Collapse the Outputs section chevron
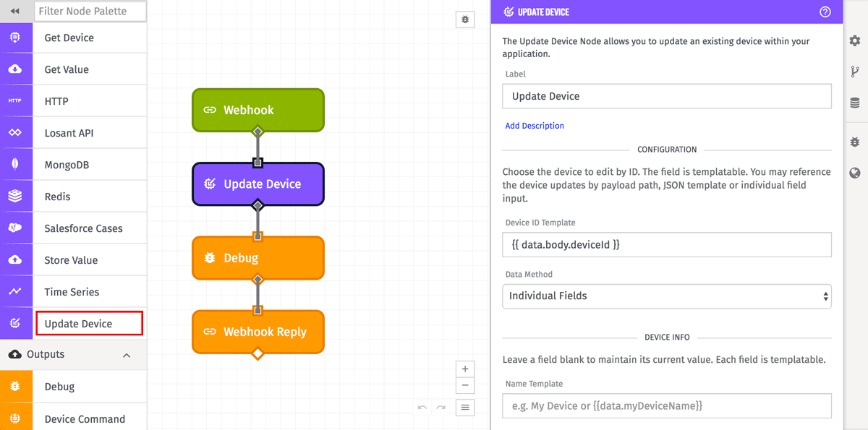The height and width of the screenshot is (430, 868). (127, 355)
